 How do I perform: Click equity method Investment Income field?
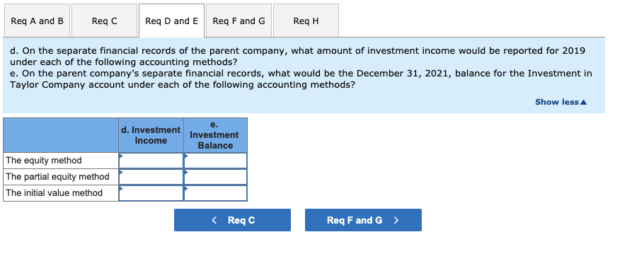click(151, 161)
